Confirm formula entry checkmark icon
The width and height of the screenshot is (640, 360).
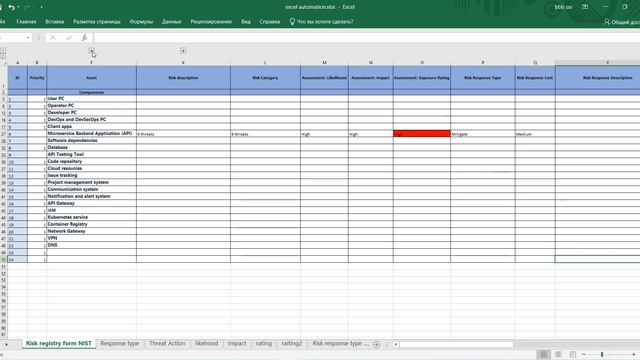click(x=69, y=38)
